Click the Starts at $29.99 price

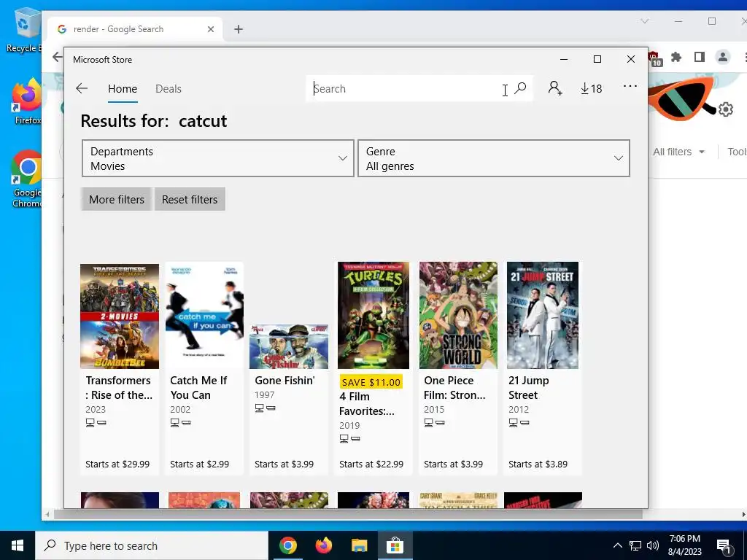pos(117,464)
